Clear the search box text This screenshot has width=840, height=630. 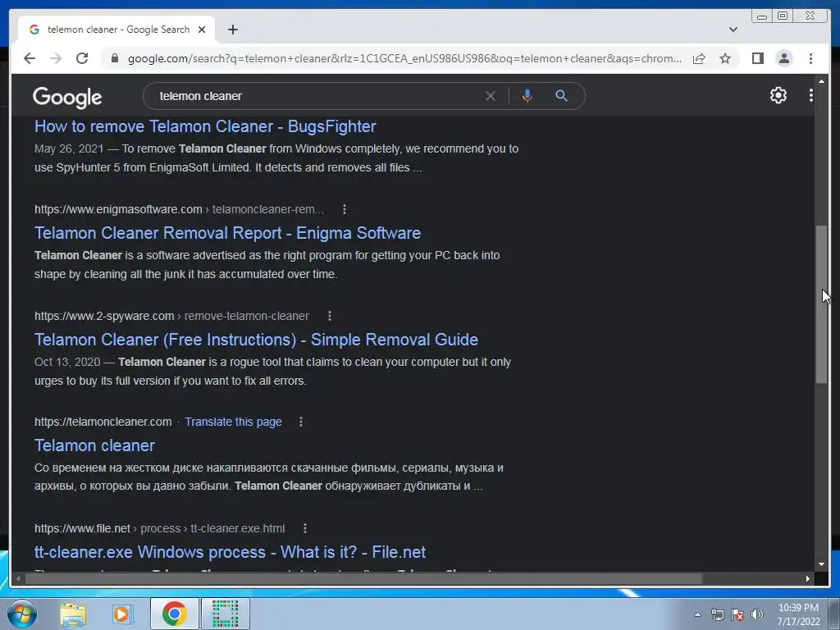tap(491, 96)
